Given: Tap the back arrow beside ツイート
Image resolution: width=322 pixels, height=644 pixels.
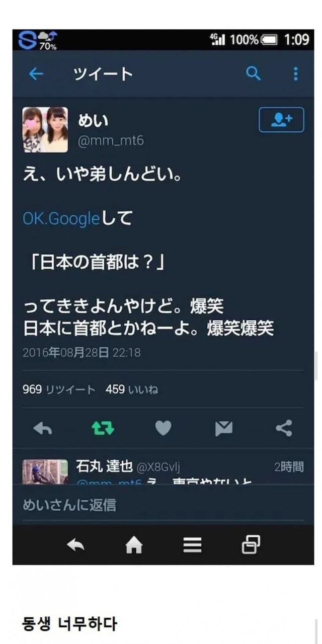Looking at the screenshot, I should point(36,74).
